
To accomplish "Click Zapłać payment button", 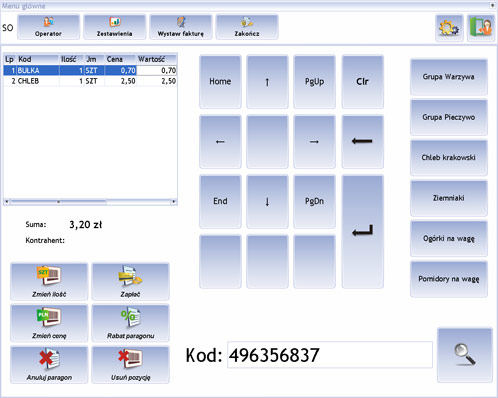I will click(x=130, y=281).
